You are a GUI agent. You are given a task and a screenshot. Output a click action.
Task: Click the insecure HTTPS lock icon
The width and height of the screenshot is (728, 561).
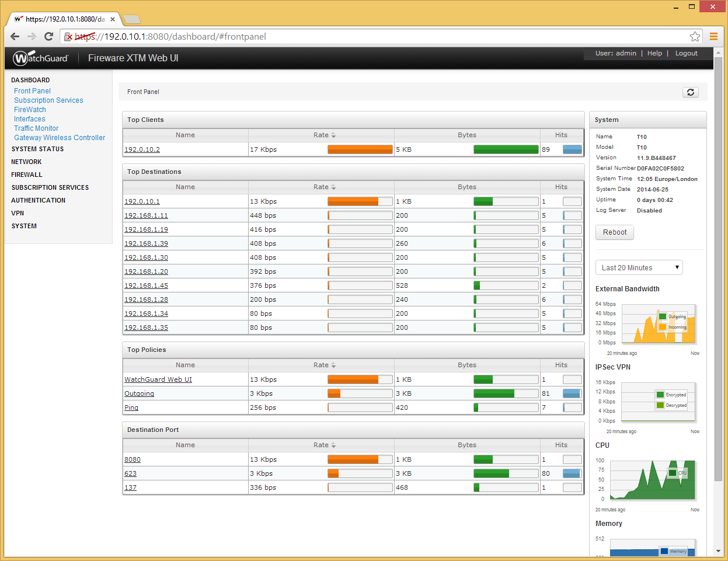[x=68, y=37]
